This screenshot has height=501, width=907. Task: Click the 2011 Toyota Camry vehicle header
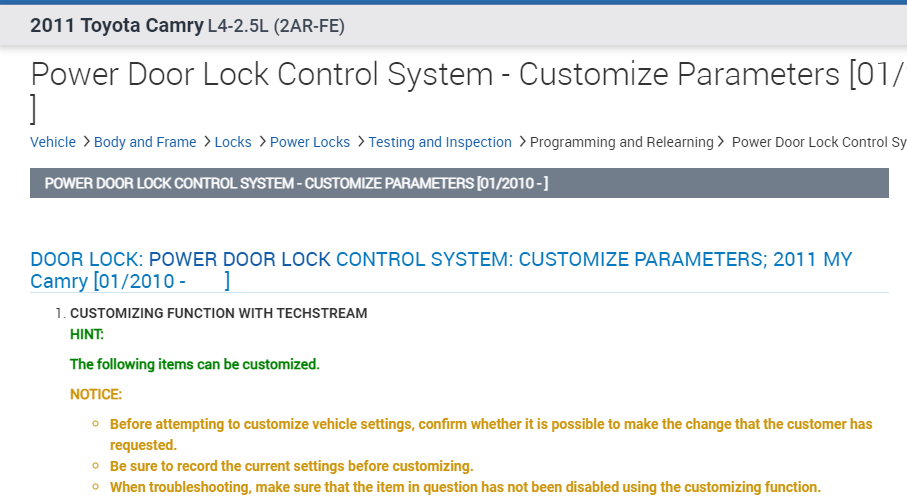[x=116, y=26]
